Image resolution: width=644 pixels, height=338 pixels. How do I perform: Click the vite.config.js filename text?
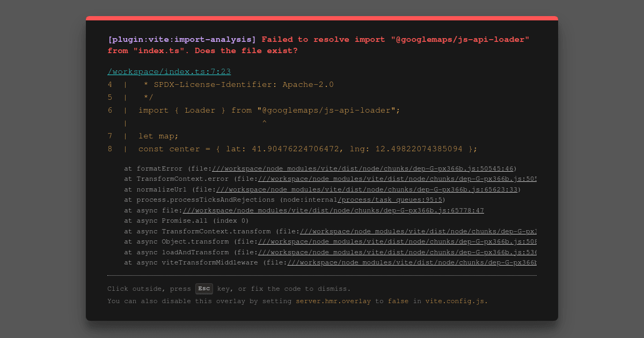pos(455,301)
